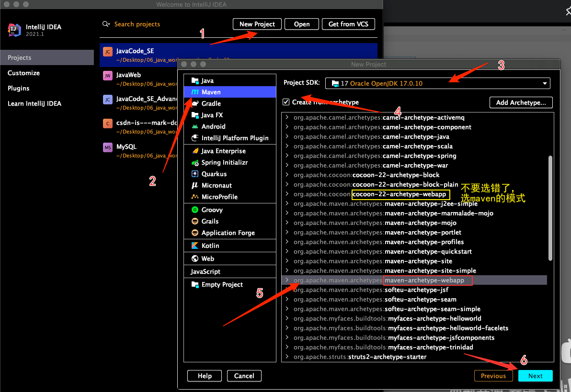Expand the maven-archetype-webapp entry
This screenshot has height=392, width=571.
pos(287,280)
